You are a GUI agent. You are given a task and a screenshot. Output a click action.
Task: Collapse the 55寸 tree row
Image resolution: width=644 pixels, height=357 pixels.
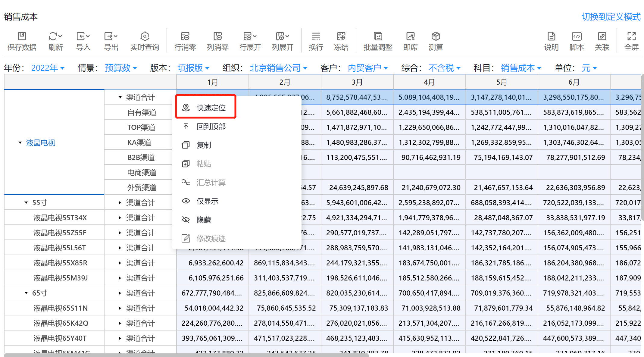(x=26, y=203)
